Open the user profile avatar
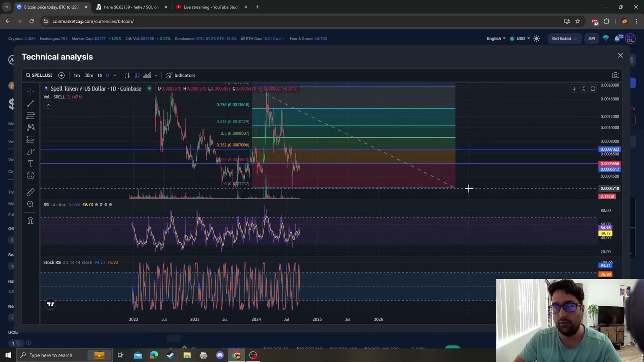Image resolution: width=644 pixels, height=362 pixels. pyautogui.click(x=630, y=38)
